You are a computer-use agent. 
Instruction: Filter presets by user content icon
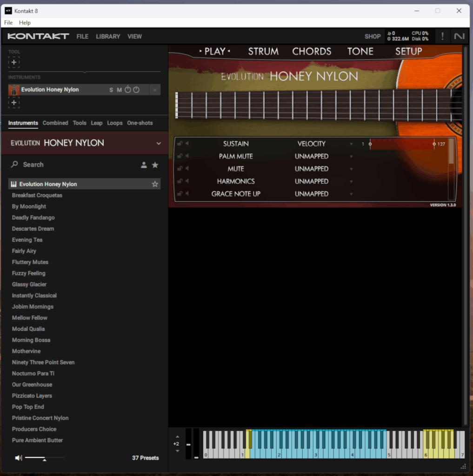(x=144, y=165)
